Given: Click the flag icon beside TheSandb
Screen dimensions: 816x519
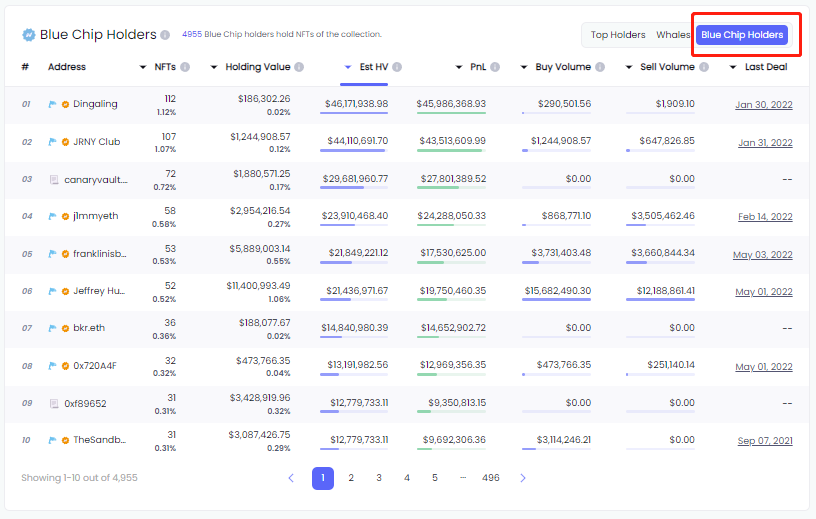Looking at the screenshot, I should (x=52, y=440).
